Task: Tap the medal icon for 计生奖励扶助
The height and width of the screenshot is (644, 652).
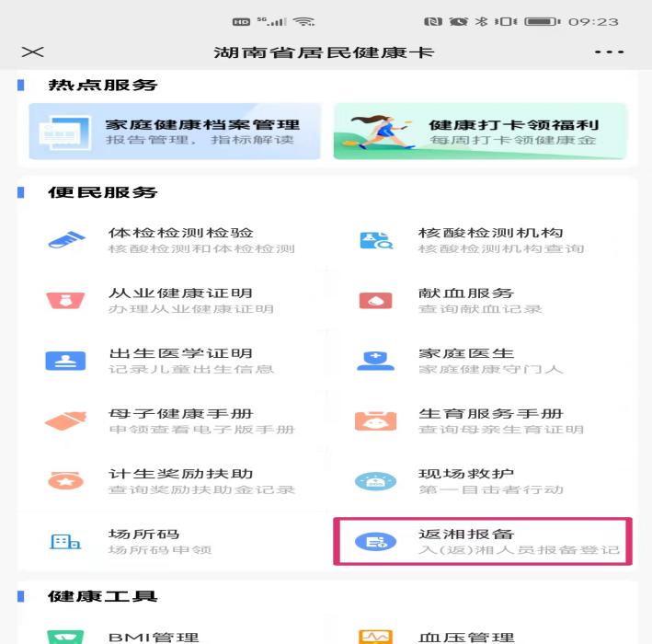Action: pos(65,481)
